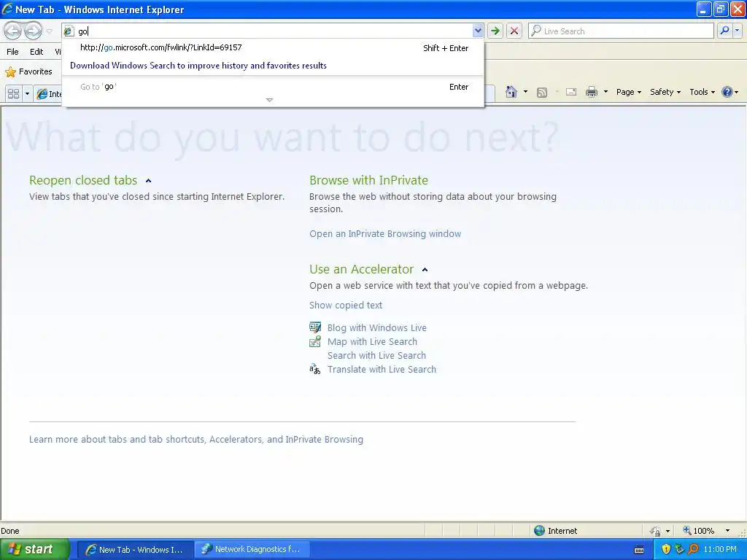Click the on-screen keyboard tray icon
The height and width of the screenshot is (560, 747).
[639, 550]
